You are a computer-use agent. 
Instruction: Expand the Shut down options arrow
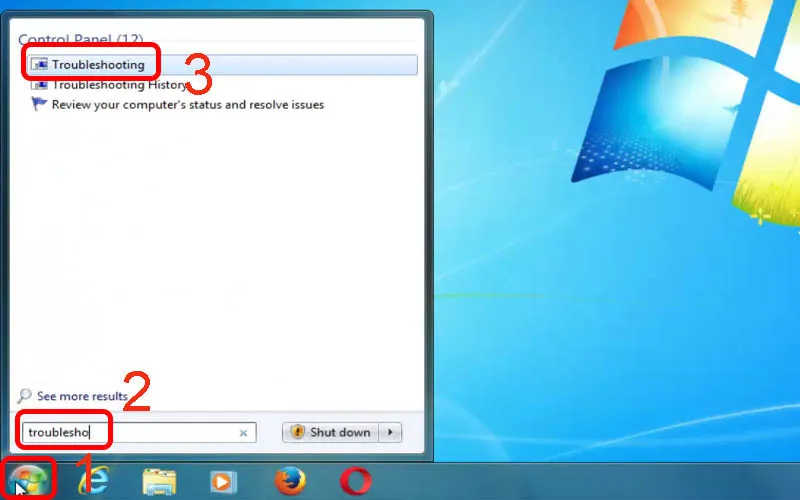tap(391, 433)
